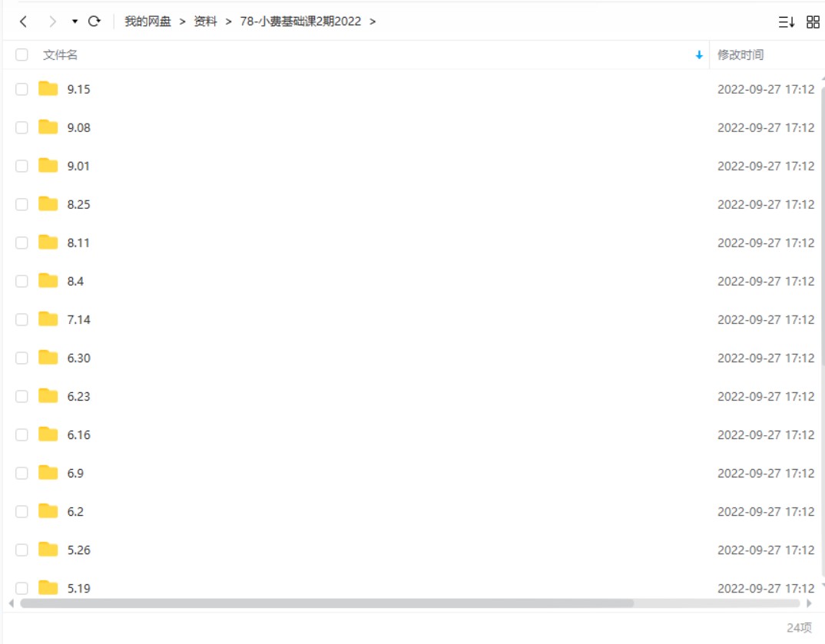
Task: Click folder name 6.9
Action: tap(75, 473)
